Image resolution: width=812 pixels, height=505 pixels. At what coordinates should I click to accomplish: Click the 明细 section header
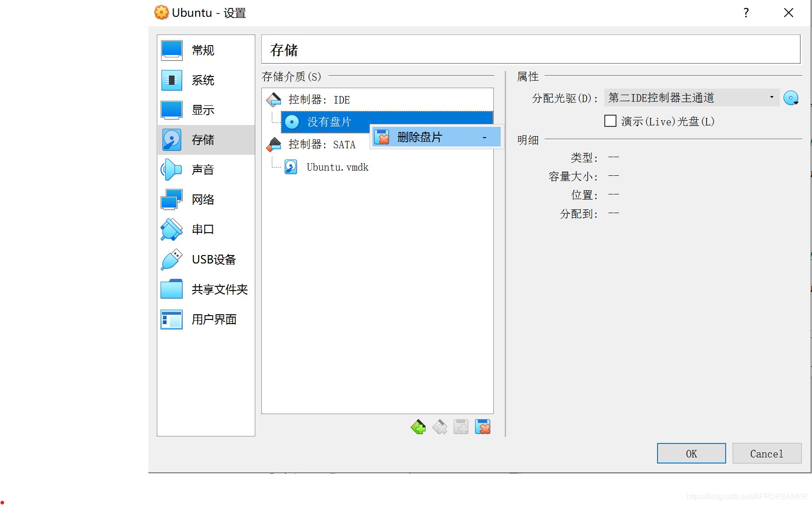[x=528, y=140]
